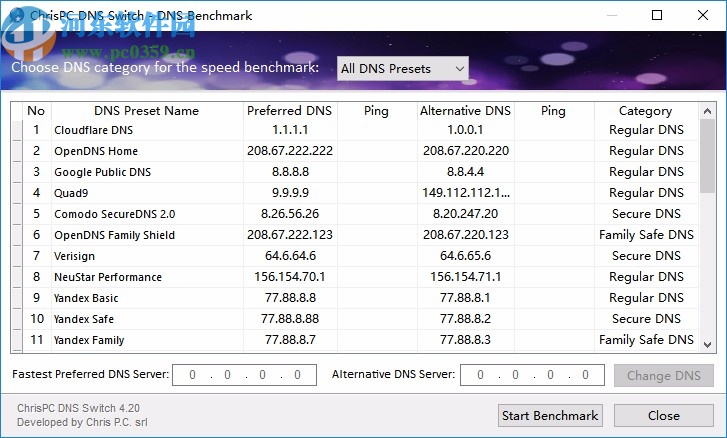The width and height of the screenshot is (727, 438).
Task: Minimize the DNS Benchmark window
Action: 612,15
